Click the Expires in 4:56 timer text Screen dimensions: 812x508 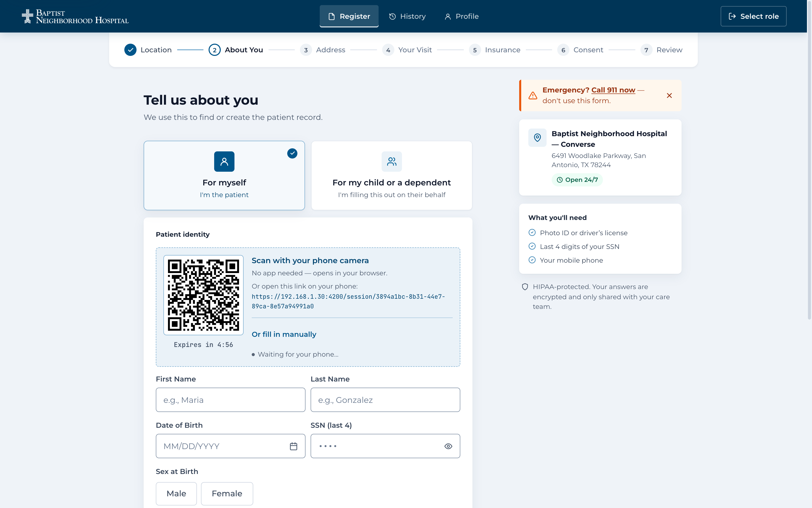203,345
